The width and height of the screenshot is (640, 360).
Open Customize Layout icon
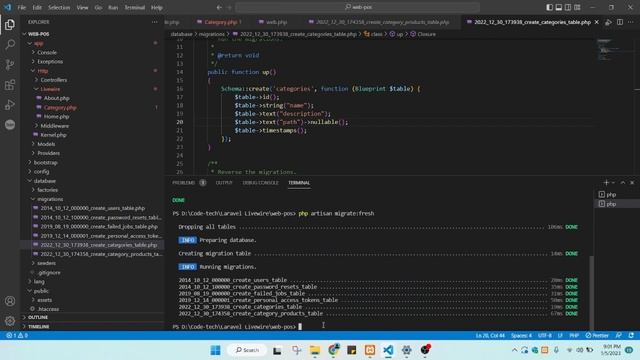(577, 7)
